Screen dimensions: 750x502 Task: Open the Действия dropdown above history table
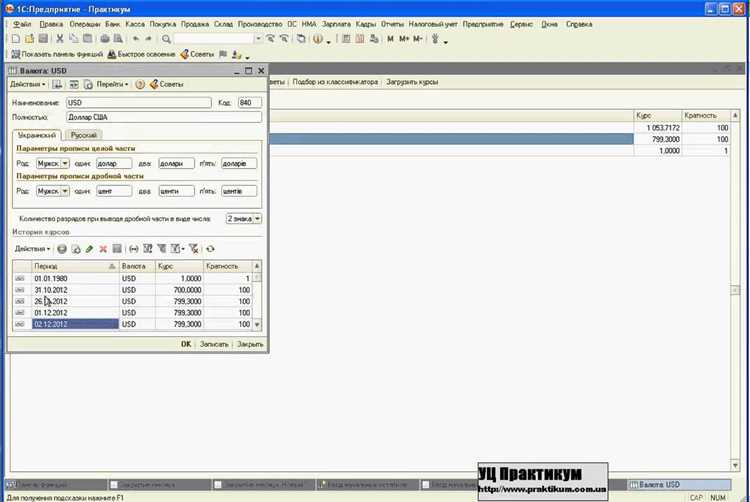pos(32,249)
